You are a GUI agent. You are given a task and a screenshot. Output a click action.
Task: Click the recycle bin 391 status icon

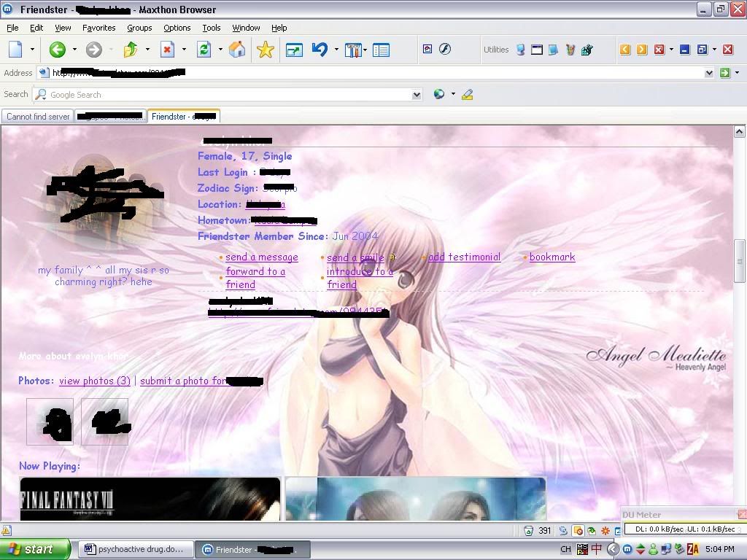(528, 531)
